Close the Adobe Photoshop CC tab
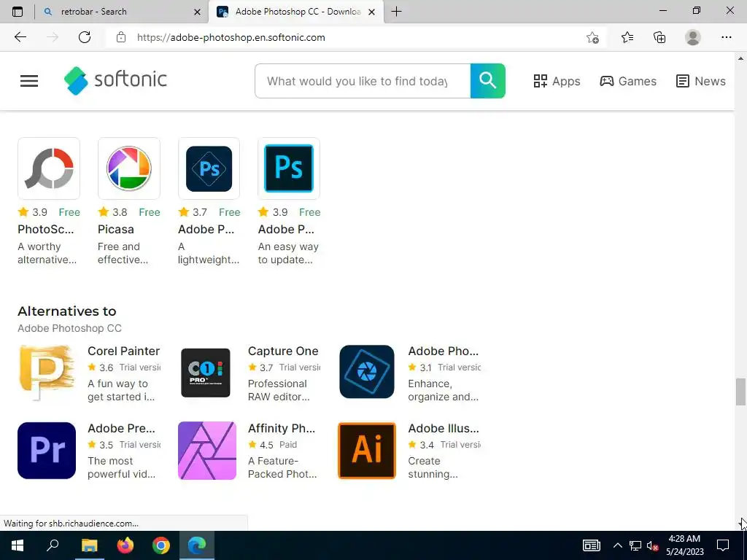The width and height of the screenshot is (747, 560). click(372, 12)
